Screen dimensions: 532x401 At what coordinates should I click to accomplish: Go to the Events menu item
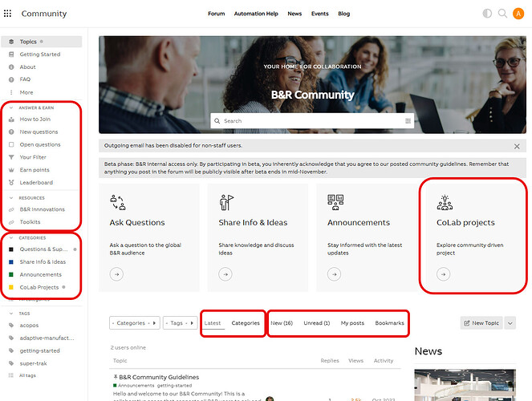(x=319, y=14)
